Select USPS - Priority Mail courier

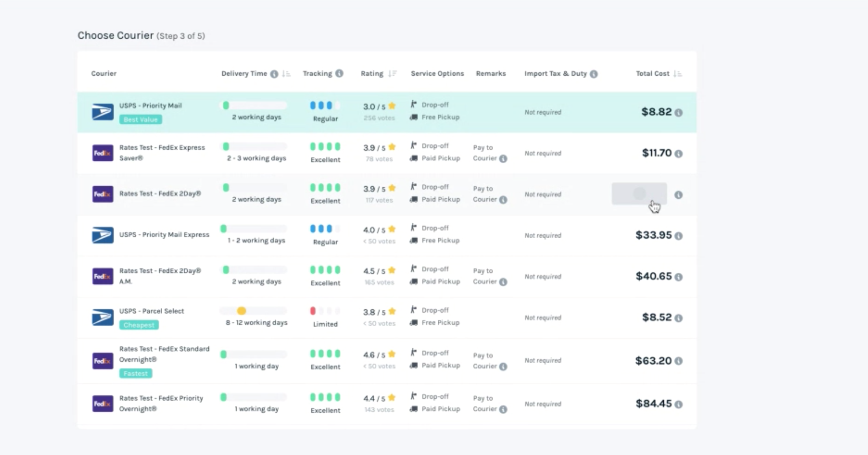coord(150,106)
